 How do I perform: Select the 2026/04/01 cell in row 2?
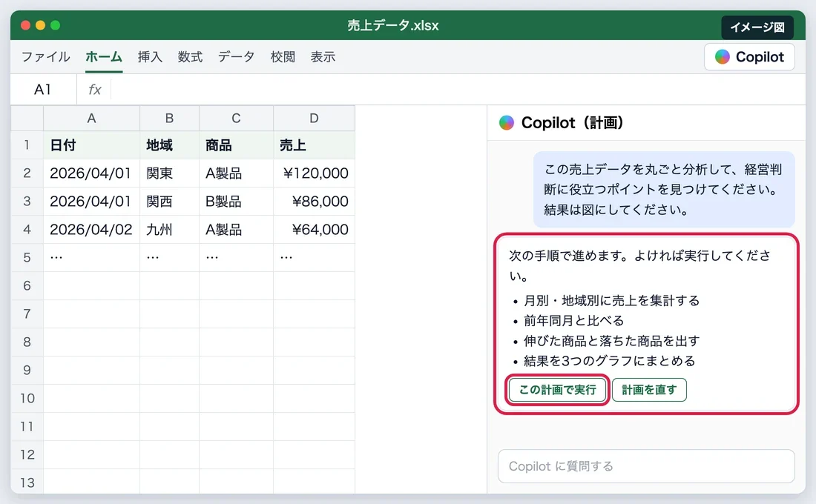(91, 173)
